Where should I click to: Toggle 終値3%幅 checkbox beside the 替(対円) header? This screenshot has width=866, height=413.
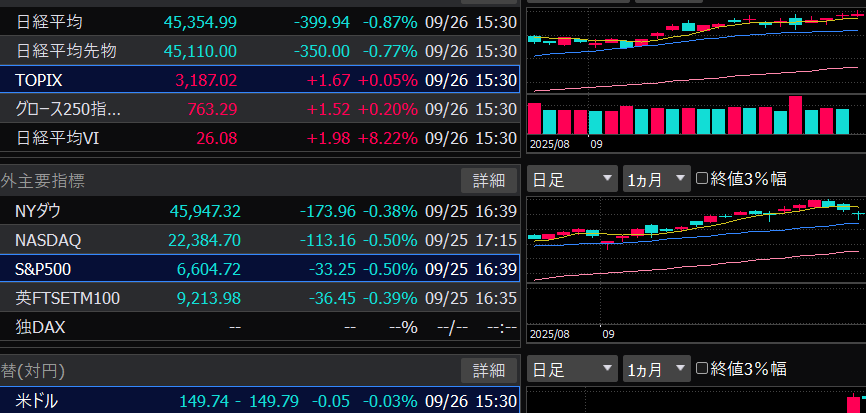(x=702, y=369)
